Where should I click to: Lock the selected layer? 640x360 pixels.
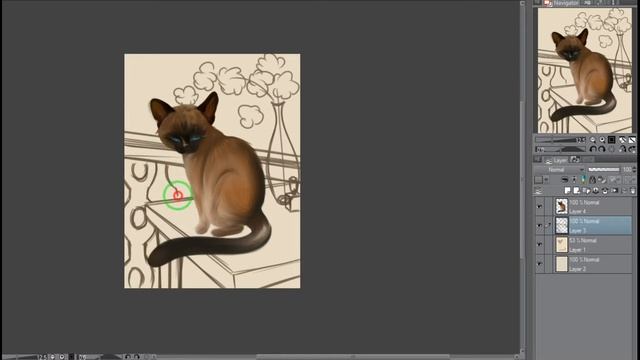(x=592, y=180)
